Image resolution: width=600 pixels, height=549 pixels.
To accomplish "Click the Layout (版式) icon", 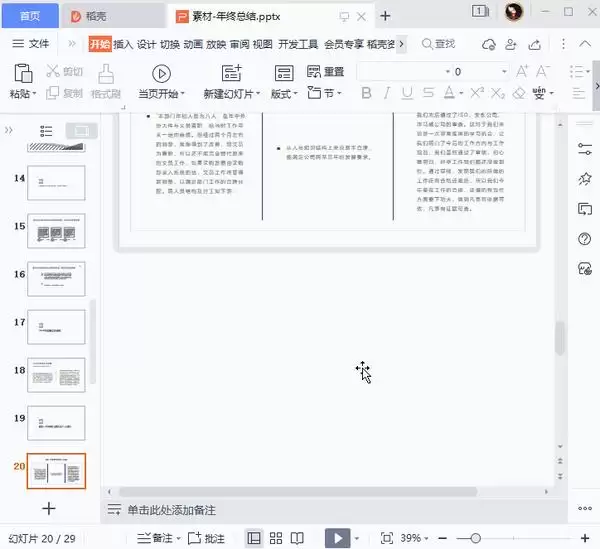I will click(x=284, y=73).
